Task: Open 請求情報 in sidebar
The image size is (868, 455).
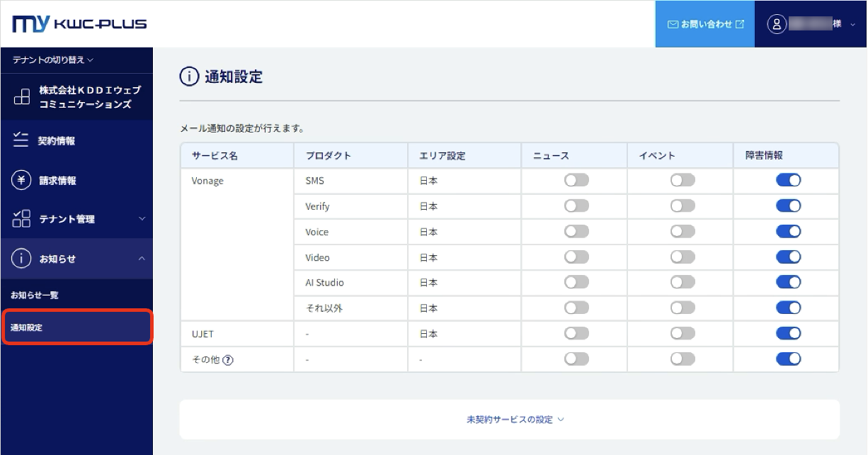Action: coord(76,180)
